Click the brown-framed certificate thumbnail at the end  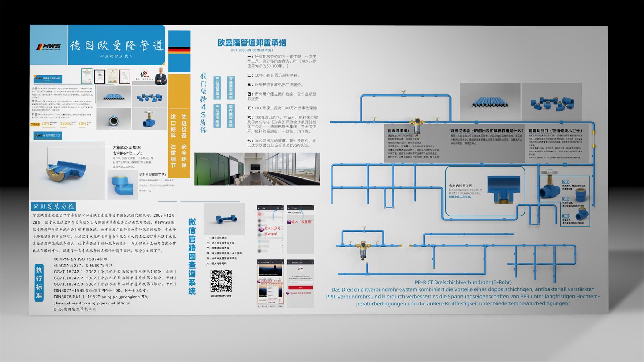point(125,77)
